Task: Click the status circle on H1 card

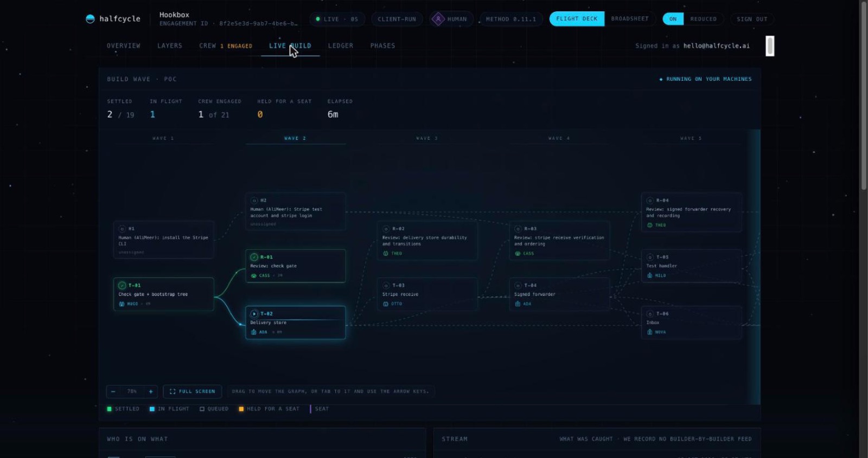Action: click(122, 229)
